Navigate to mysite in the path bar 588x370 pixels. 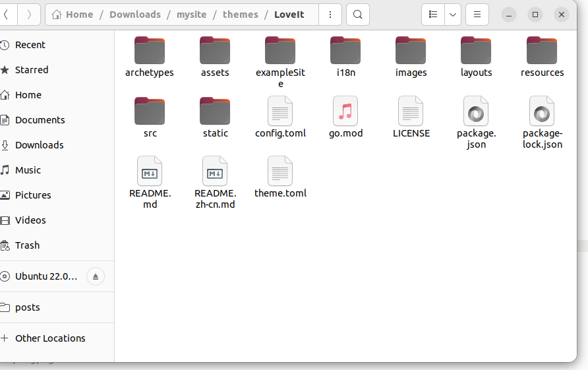(192, 15)
